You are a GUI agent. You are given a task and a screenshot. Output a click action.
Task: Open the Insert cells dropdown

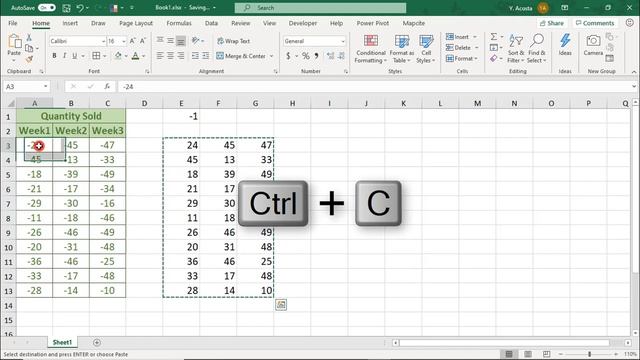[475, 37]
